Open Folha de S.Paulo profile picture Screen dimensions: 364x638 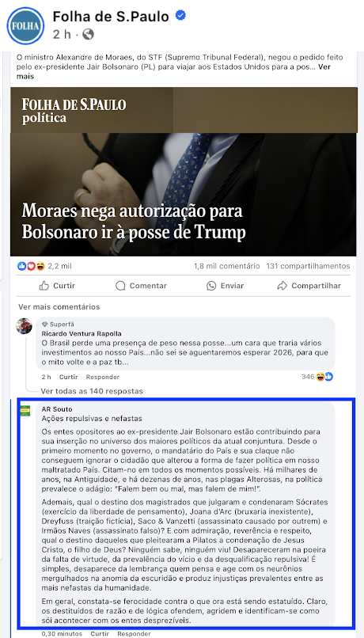(25, 25)
